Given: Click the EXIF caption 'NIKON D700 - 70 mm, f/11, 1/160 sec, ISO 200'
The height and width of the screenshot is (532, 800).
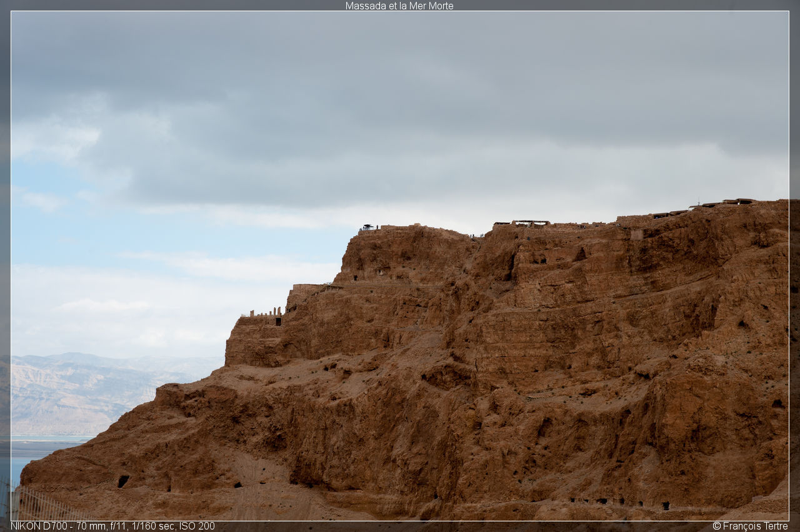Looking at the screenshot, I should (112, 526).
